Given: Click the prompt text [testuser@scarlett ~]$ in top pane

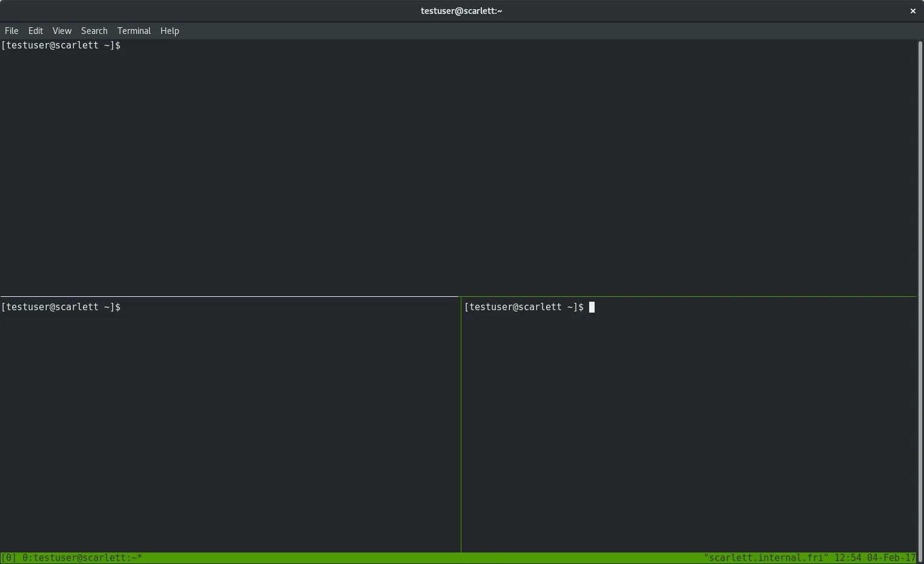Looking at the screenshot, I should tap(61, 45).
